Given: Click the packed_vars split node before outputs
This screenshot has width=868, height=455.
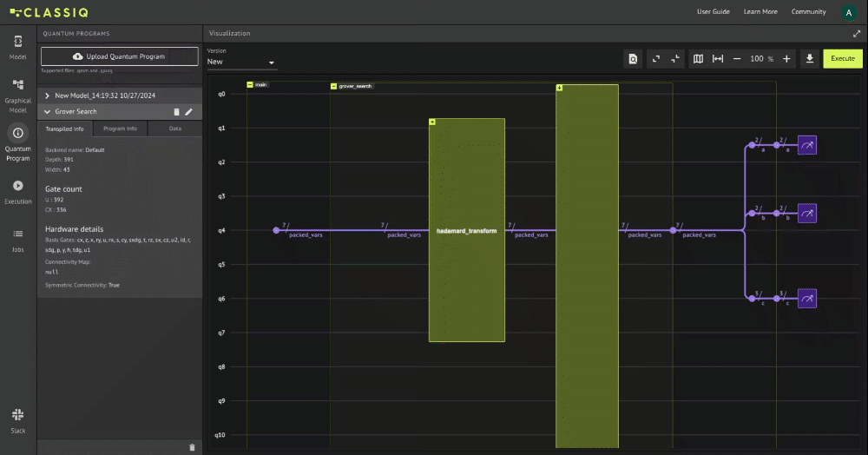Looking at the screenshot, I should click(674, 230).
